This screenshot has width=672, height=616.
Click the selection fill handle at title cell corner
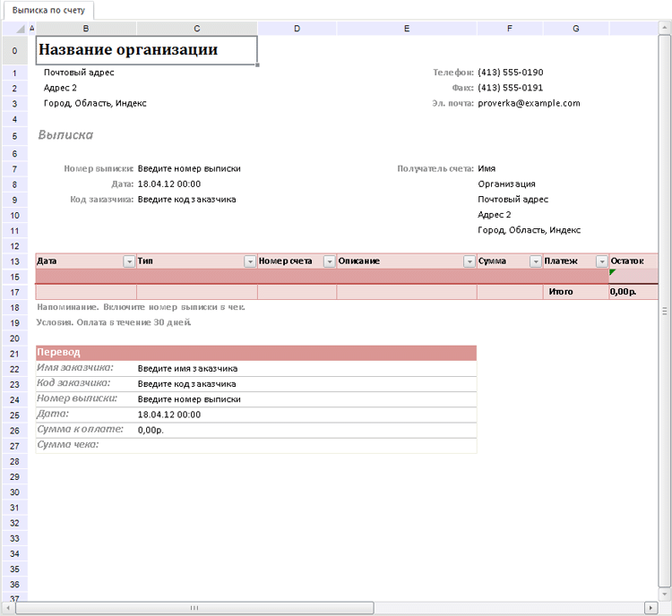click(257, 65)
